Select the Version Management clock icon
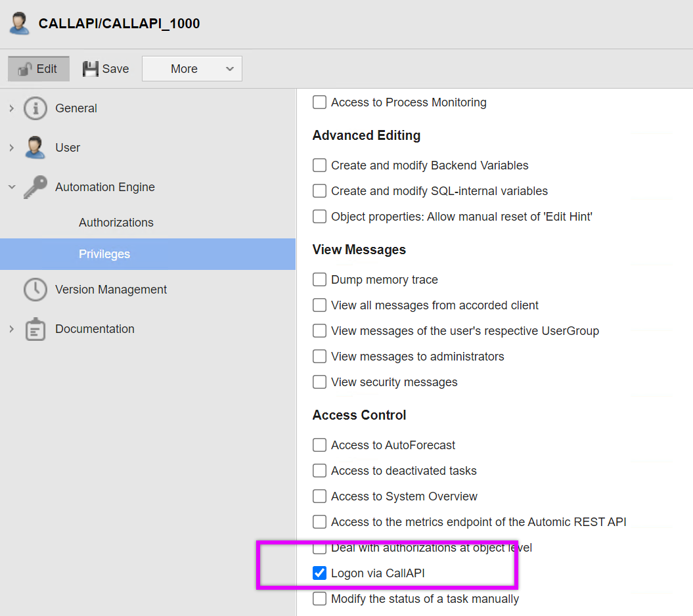Image resolution: width=693 pixels, height=616 pixels. 34,289
